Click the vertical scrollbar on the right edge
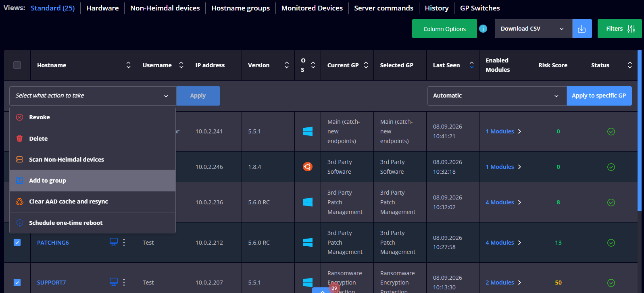Image resolution: width=644 pixels, height=293 pixels. click(x=640, y=130)
